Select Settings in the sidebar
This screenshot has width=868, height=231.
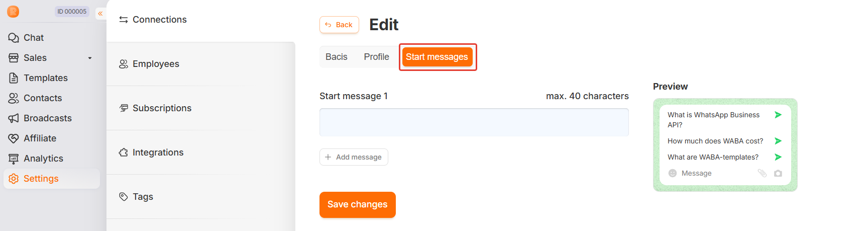click(41, 179)
